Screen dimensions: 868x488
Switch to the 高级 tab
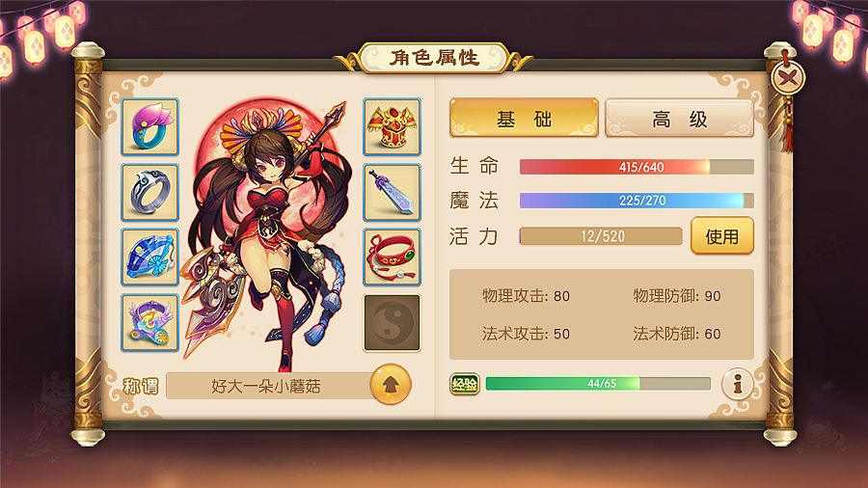point(680,118)
